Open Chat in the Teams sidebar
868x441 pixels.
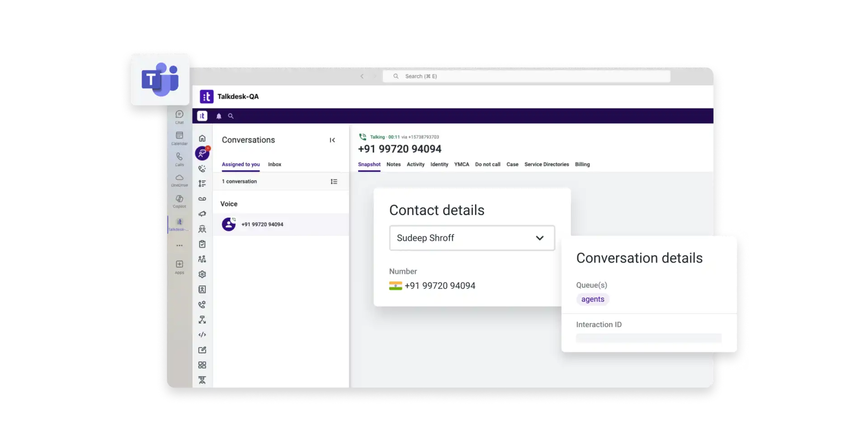point(179,117)
